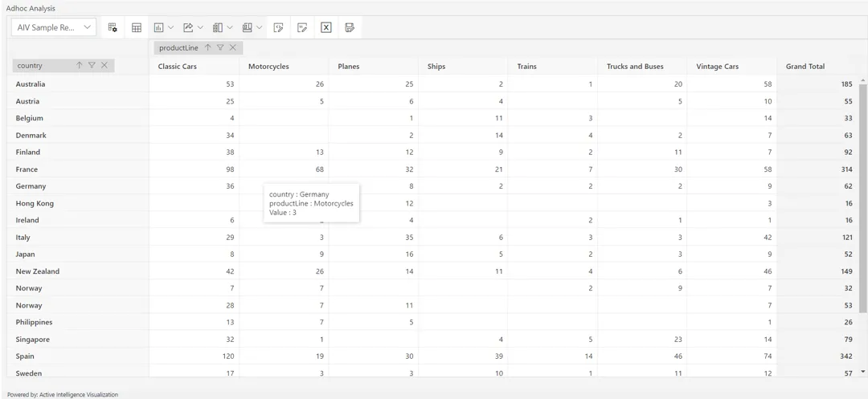Open the table settings gear icon
The height and width of the screenshot is (399, 868).
[113, 27]
